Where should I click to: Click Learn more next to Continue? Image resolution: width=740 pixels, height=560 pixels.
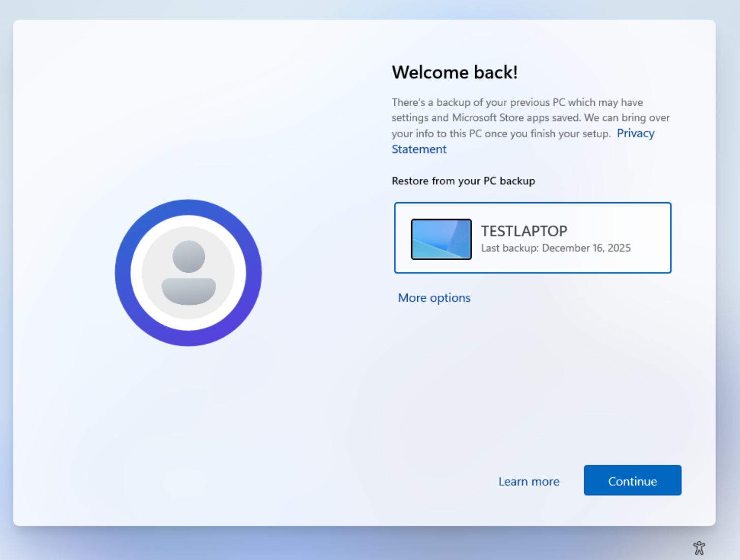[529, 481]
